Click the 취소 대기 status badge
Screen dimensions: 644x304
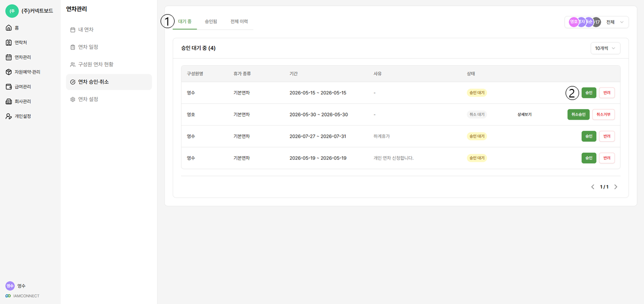(x=477, y=115)
